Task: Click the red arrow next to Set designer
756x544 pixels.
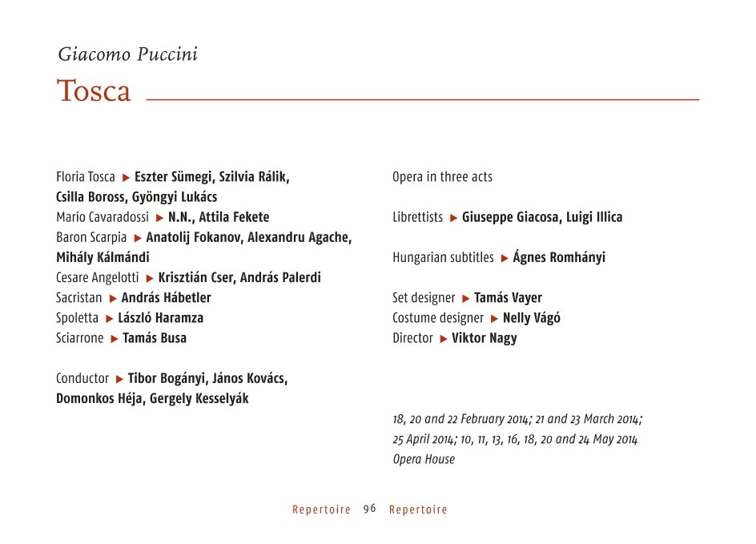Action: coord(466,299)
